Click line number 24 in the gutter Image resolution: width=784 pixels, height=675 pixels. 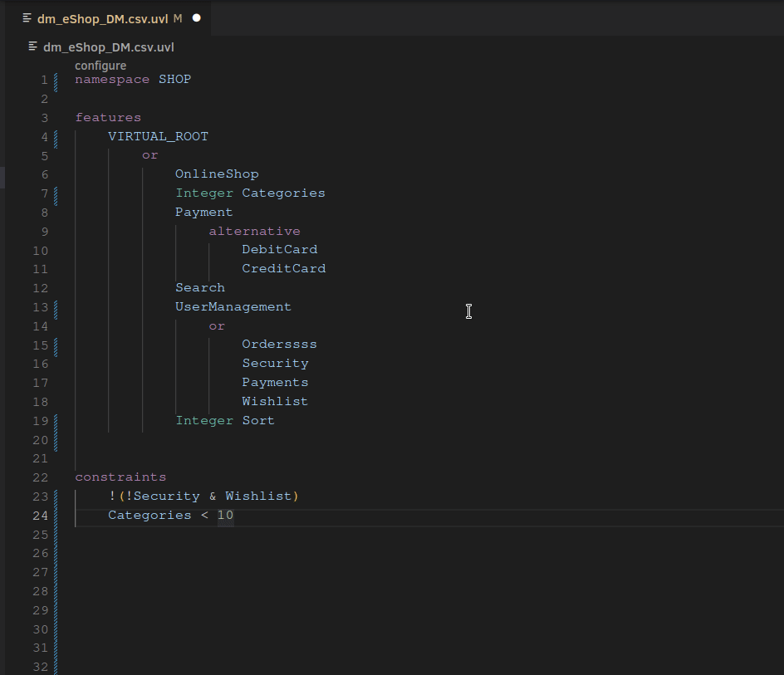[41, 516]
